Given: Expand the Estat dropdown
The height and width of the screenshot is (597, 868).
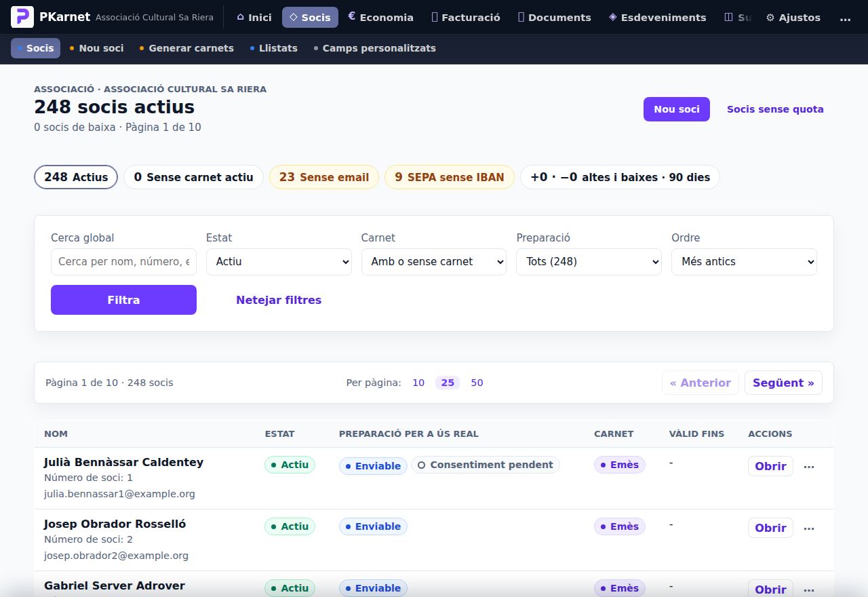Looking at the screenshot, I should click(279, 262).
